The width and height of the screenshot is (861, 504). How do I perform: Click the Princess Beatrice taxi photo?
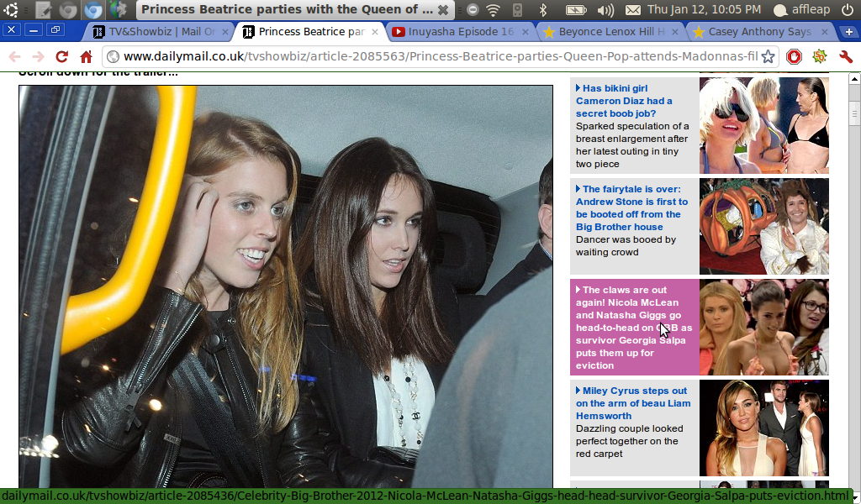coord(286,286)
